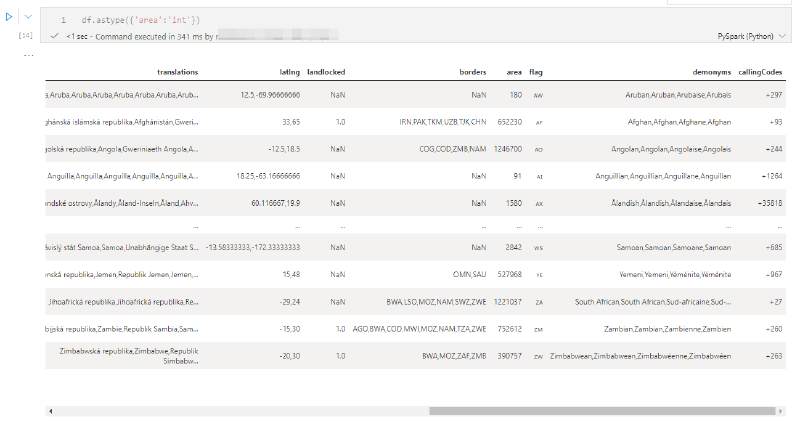This screenshot has width=800, height=422.
Task: Click scrollbar right arrow
Action: (x=780, y=411)
